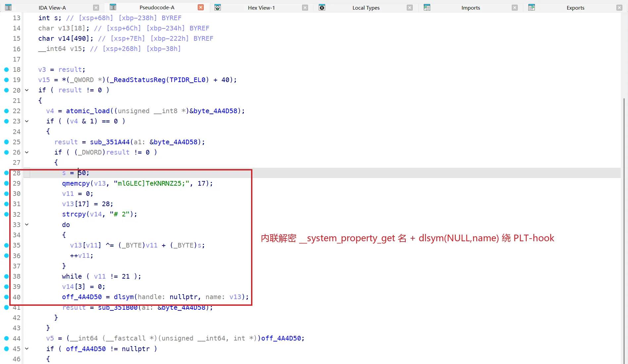Click the dlsym call on line 40

(124, 297)
